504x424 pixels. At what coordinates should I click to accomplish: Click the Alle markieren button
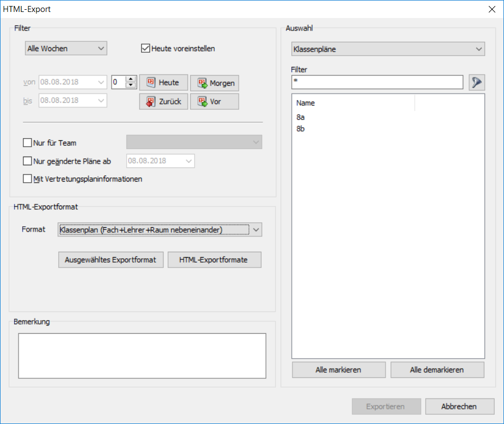pos(338,370)
